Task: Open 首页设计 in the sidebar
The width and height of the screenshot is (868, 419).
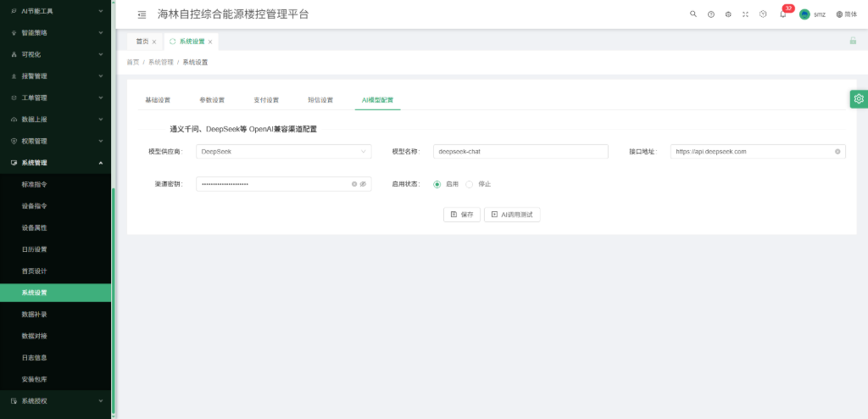Action: point(34,271)
